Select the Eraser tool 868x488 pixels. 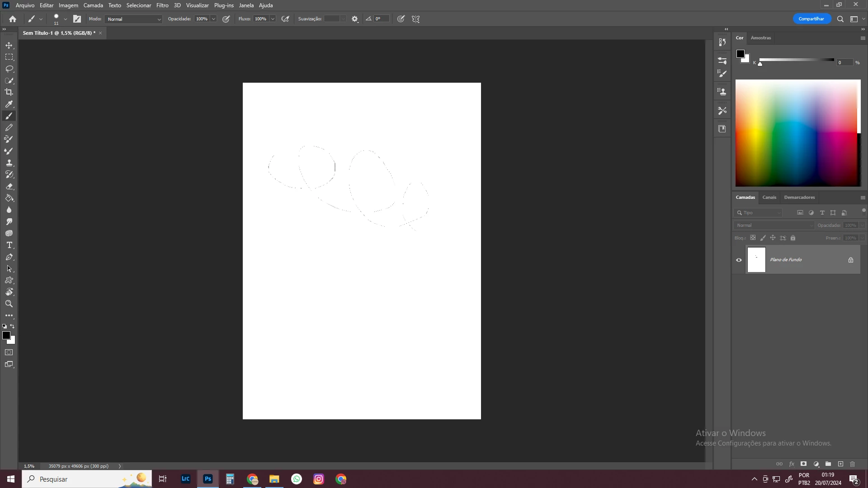(9, 186)
